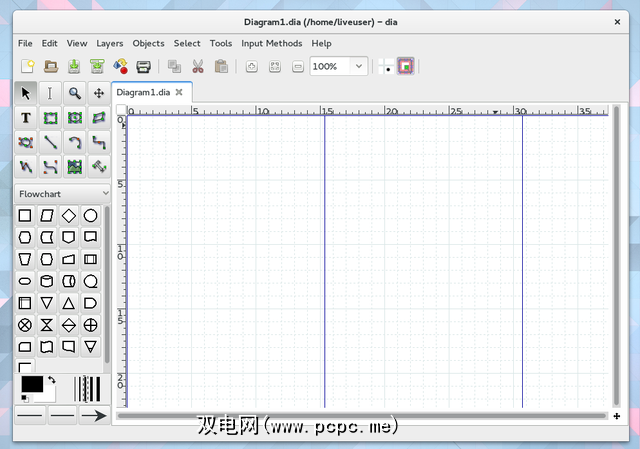Select the Zigzag line tool
This screenshot has width=640, height=449.
(x=99, y=142)
